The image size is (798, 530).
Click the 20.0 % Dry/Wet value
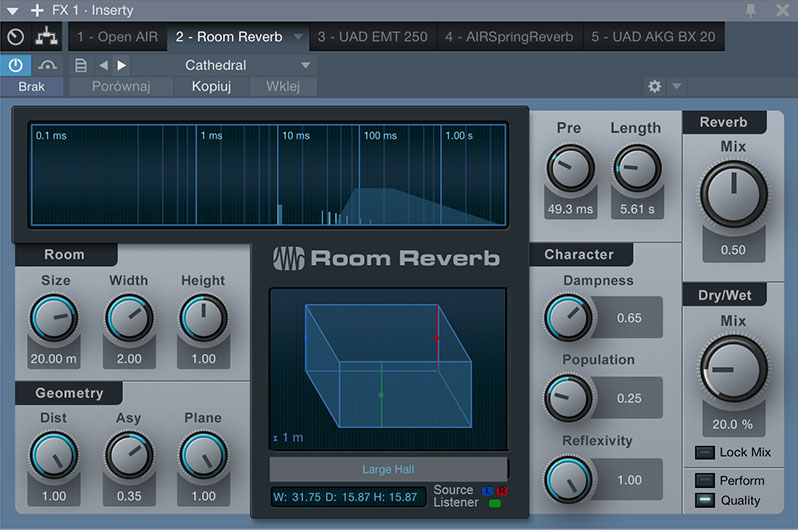[x=733, y=424]
